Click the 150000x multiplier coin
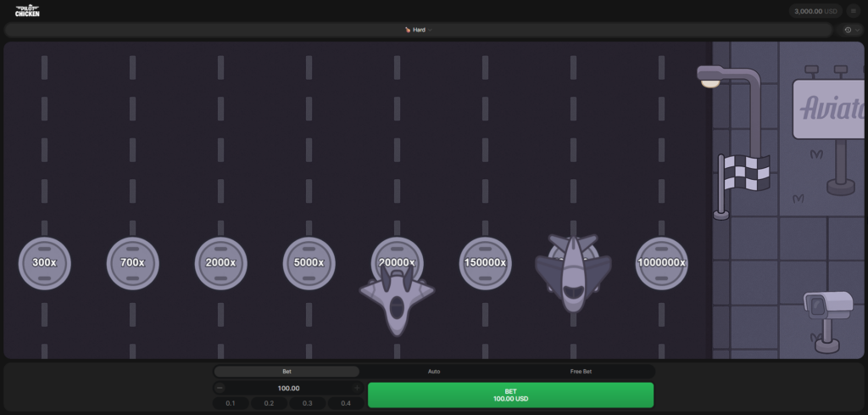Screen dimensions: 868x415 tap(485, 263)
